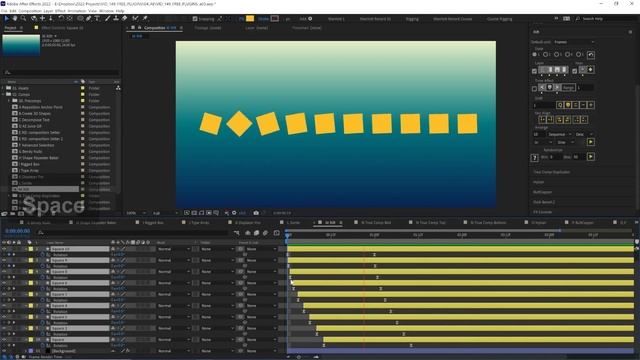This screenshot has height=360, width=640.
Task: Open the Step dropdown in Rift Arrange
Action: click(566, 142)
